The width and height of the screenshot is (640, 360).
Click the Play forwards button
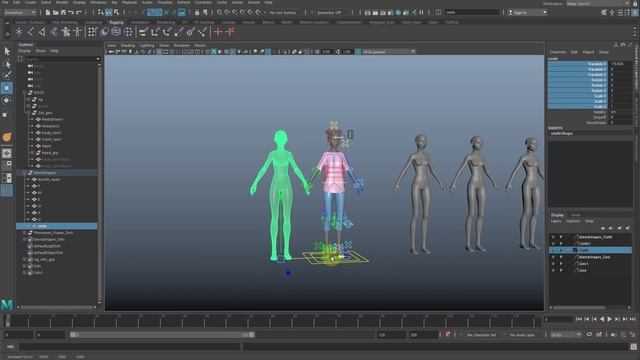609,319
